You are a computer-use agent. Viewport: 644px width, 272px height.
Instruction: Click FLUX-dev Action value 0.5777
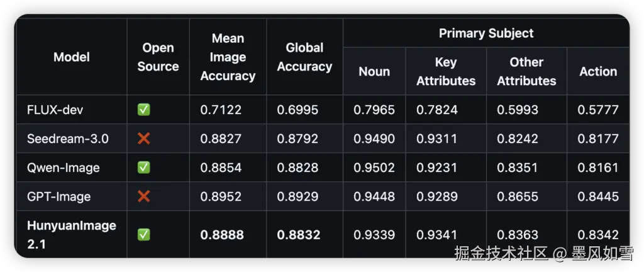598,110
